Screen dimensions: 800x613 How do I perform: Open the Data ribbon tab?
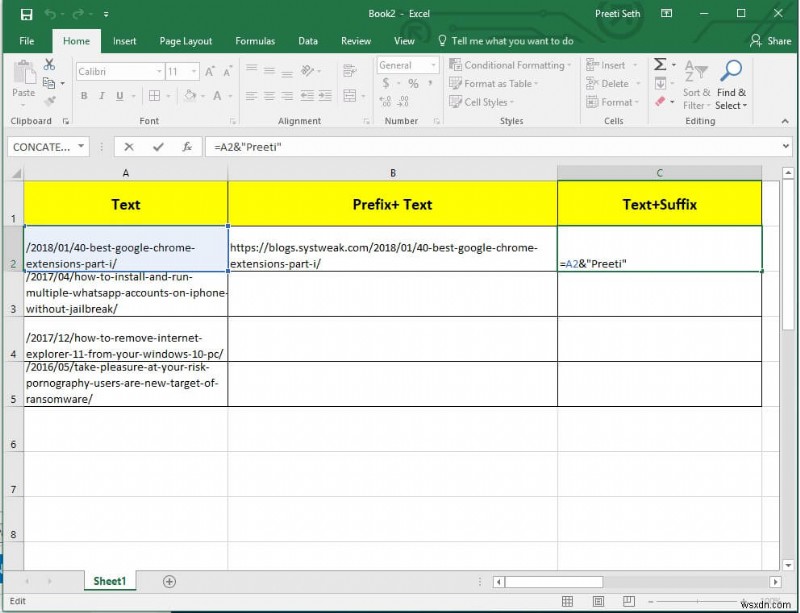point(308,41)
